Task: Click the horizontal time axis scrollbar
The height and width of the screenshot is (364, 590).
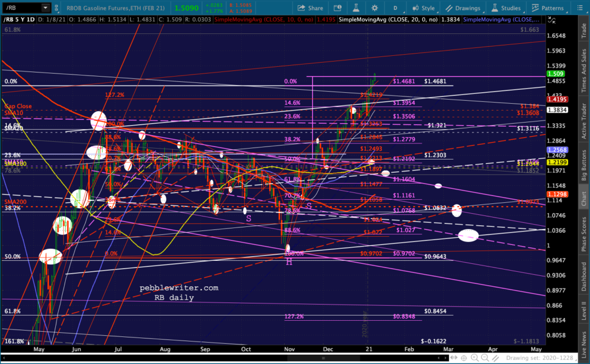Action: (226, 358)
